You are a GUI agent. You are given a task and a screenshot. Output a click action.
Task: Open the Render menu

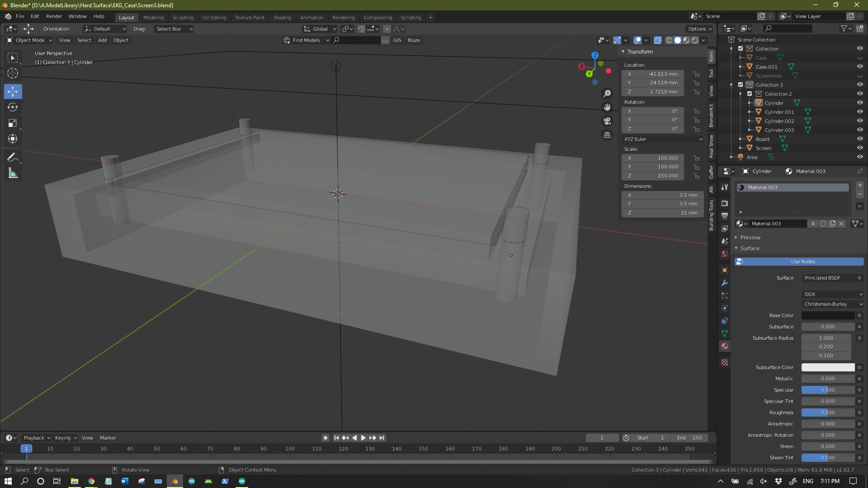(x=54, y=16)
